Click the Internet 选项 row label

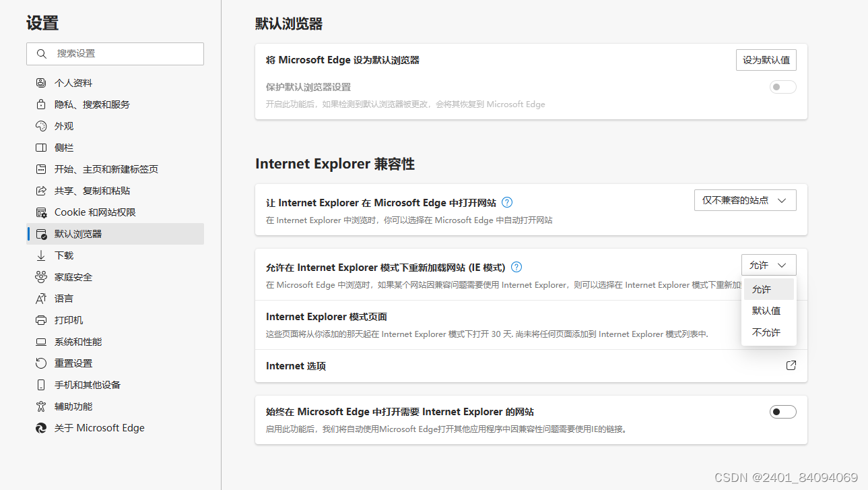tap(296, 366)
